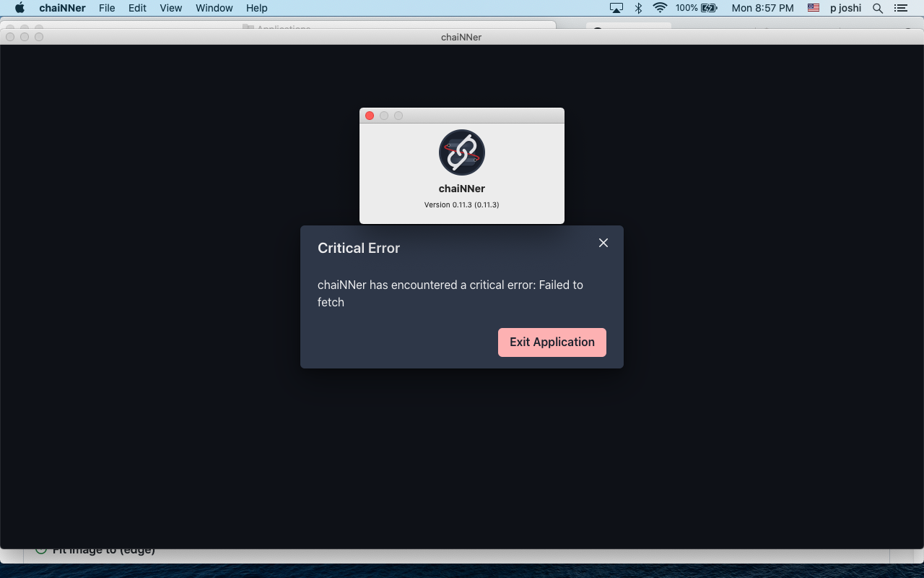The height and width of the screenshot is (578, 924).
Task: Click the battery status indicator
Action: coord(697,8)
